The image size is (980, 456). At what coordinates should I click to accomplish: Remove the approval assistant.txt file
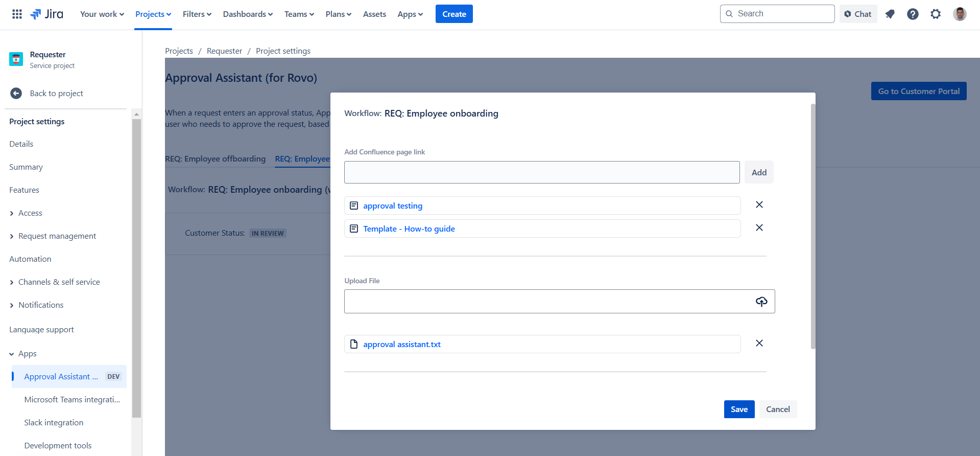point(759,343)
